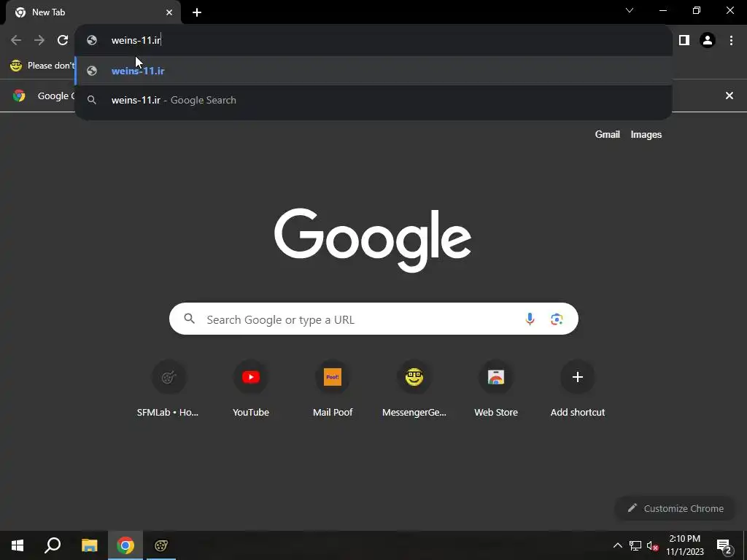Toggle the Chrome side panel icon
This screenshot has width=747, height=560.
point(684,40)
